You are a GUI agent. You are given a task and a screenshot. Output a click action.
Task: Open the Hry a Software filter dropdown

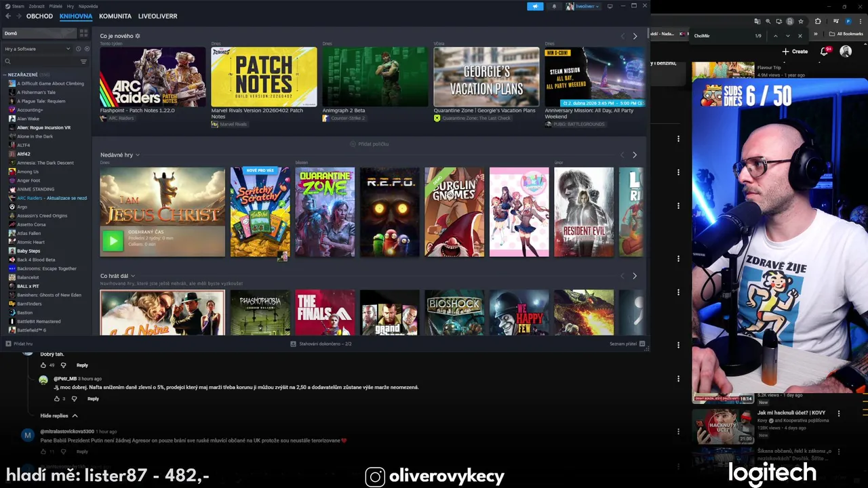[37, 49]
